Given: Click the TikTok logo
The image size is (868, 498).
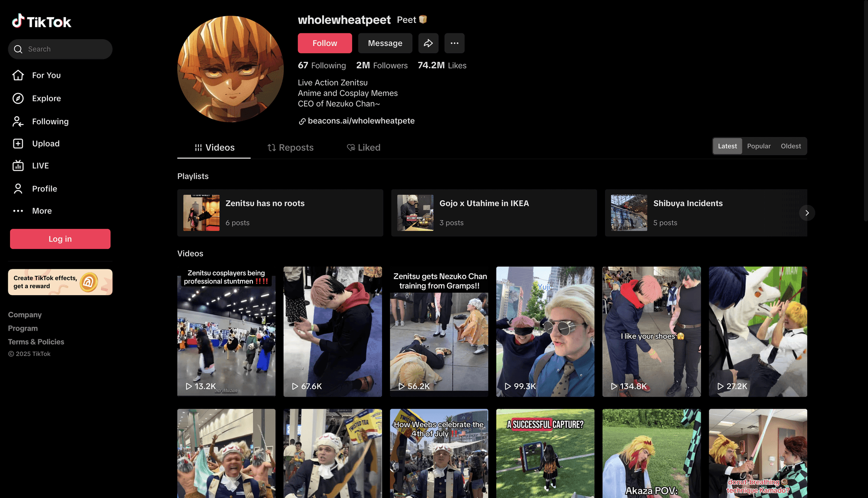Looking at the screenshot, I should point(42,21).
